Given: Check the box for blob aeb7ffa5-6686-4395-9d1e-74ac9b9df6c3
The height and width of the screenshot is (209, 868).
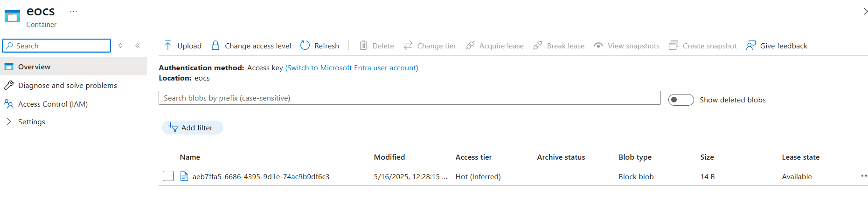Looking at the screenshot, I should click(168, 176).
